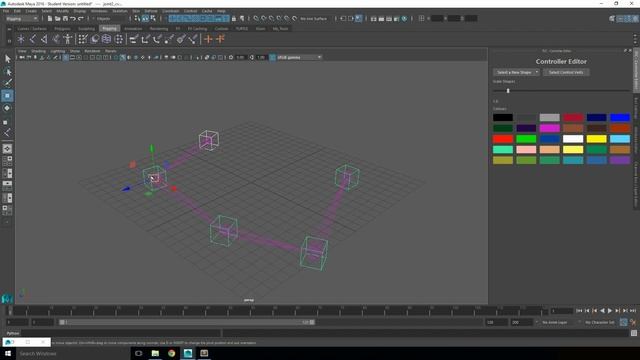Click the Open Scene folder icon
640x360 pixels.
(x=58, y=18)
